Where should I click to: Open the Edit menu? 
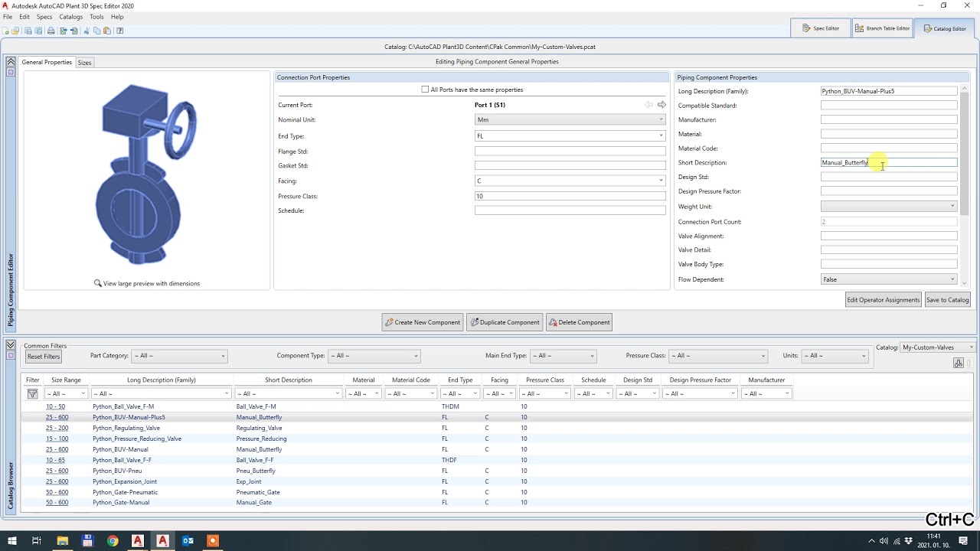pyautogui.click(x=24, y=17)
